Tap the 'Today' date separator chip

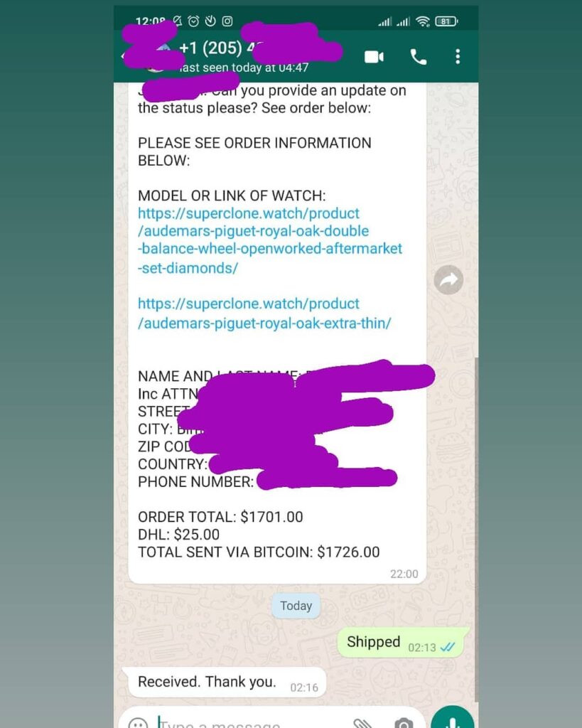[x=296, y=606]
